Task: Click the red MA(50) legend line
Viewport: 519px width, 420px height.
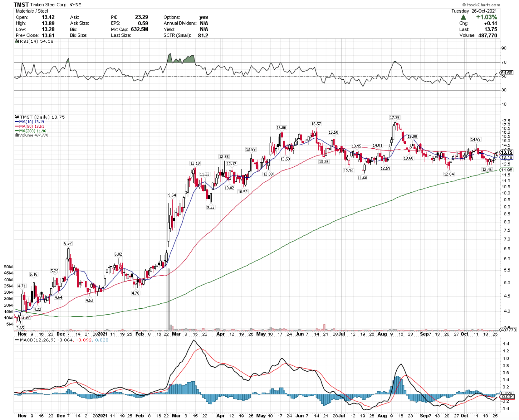Action: [17, 126]
